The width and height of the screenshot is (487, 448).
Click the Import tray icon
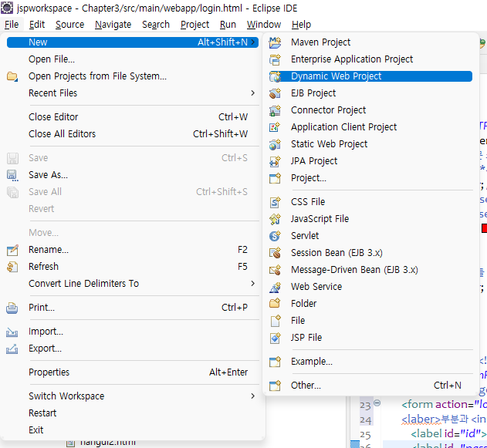click(x=12, y=332)
